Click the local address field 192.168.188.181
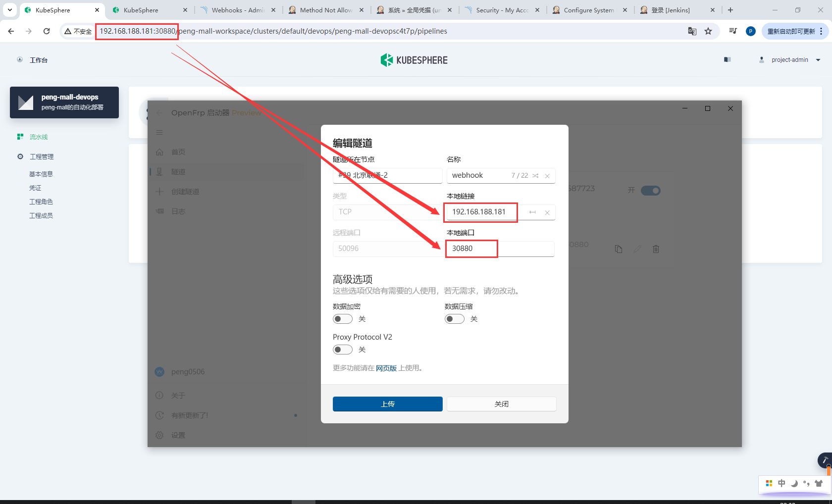Screen dimensions: 832x504 click(501, 212)
